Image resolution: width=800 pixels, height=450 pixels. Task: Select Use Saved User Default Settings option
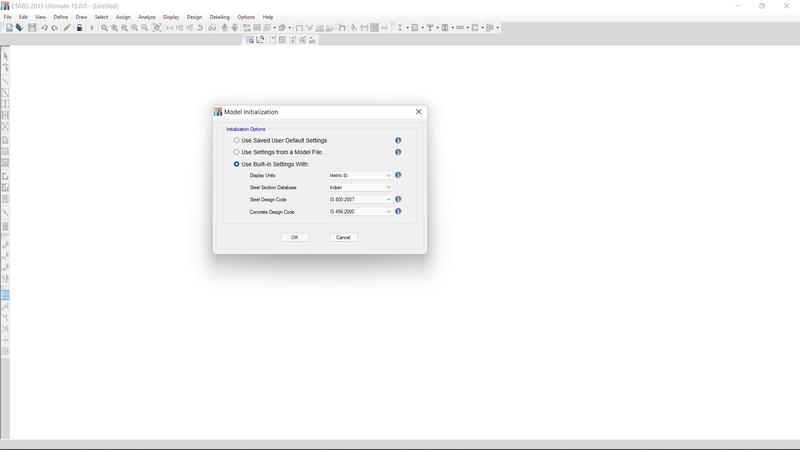click(236, 140)
